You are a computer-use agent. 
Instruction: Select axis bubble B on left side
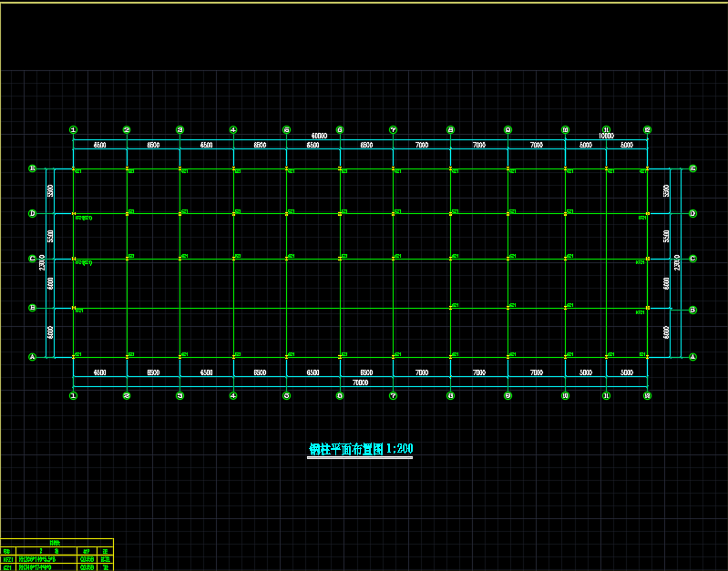pos(32,309)
